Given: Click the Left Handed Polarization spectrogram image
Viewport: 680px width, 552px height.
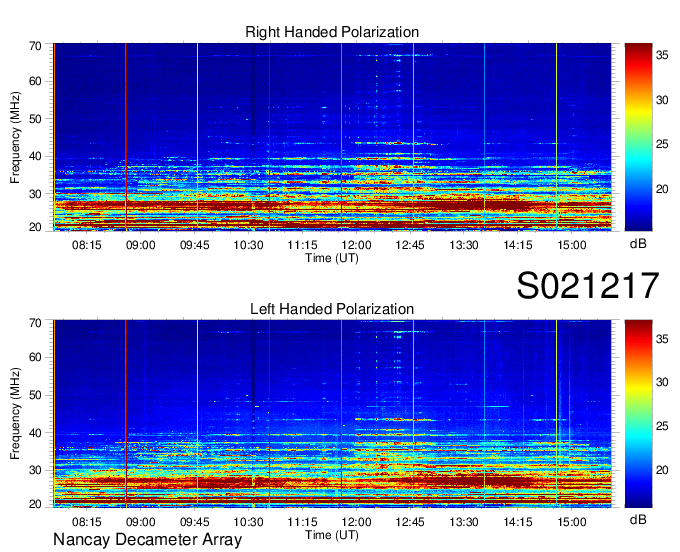Looking at the screenshot, I should point(332,414).
